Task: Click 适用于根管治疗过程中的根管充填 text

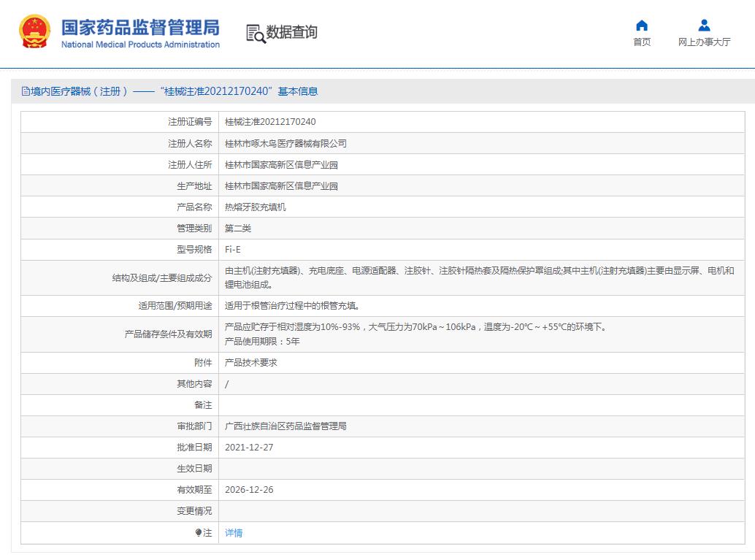Action: tap(292, 306)
